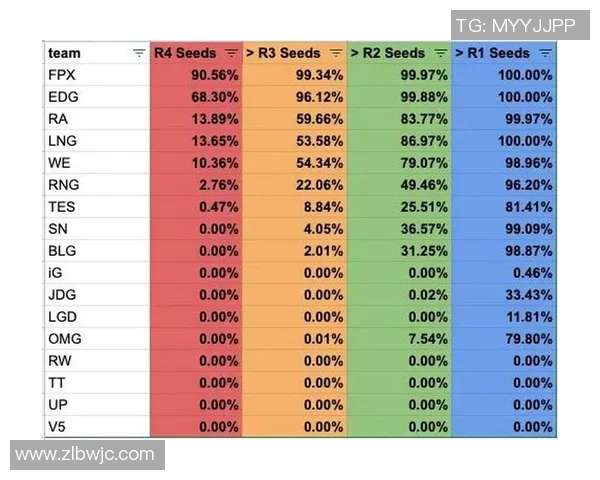Select RA's 59.66% R3 Seeds cell
Viewport: 600px width, 480px height.
point(295,118)
